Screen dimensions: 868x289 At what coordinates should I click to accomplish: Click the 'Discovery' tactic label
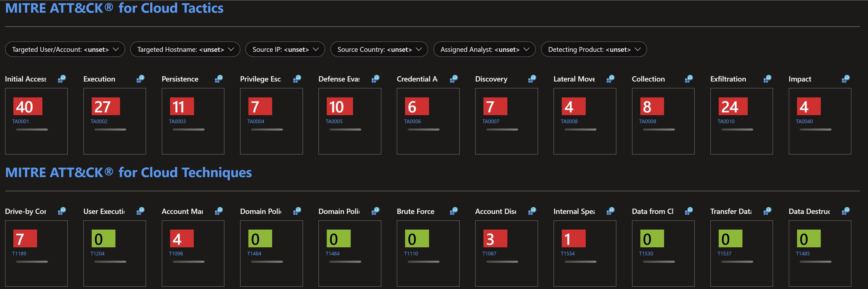[491, 79]
